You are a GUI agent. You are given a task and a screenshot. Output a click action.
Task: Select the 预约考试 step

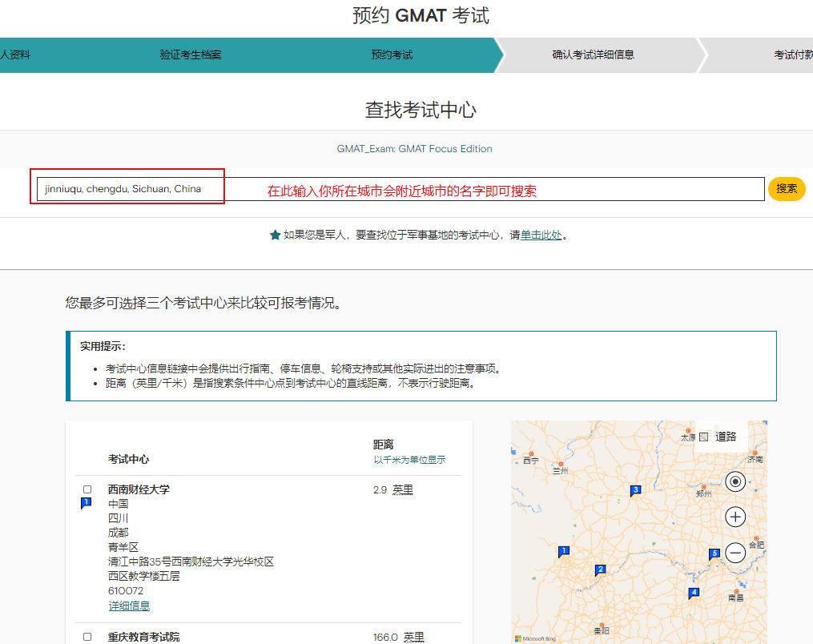[x=392, y=54]
